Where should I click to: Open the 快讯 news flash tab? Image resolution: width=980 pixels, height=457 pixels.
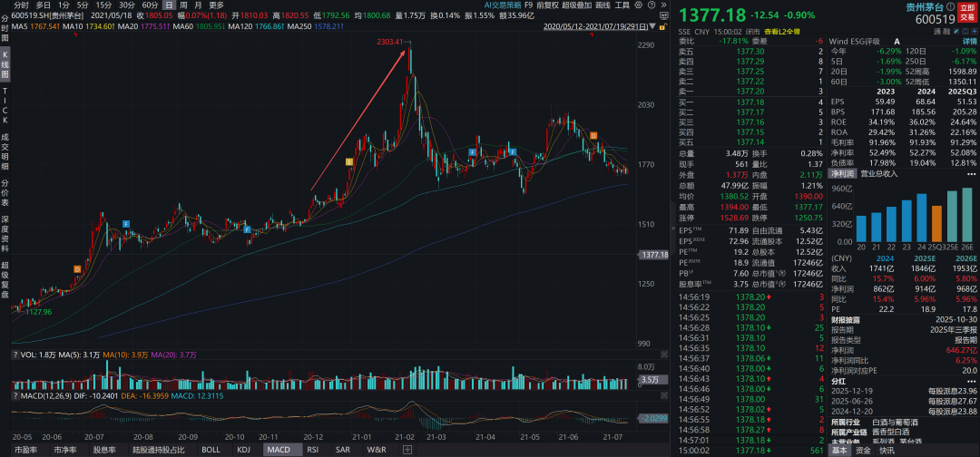click(887, 450)
